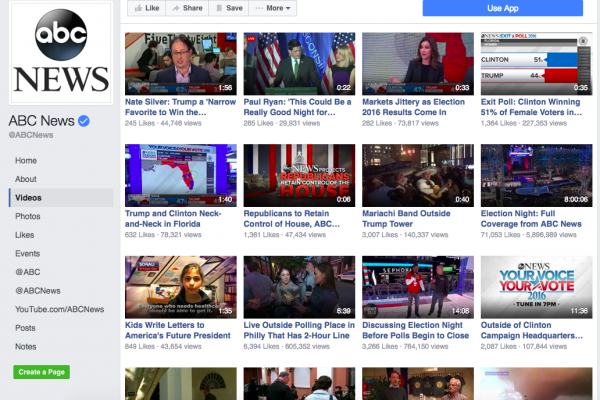Click '71,053 Likes · 5,896,989 views' text
Screen dimensions: 600x400
528,235
